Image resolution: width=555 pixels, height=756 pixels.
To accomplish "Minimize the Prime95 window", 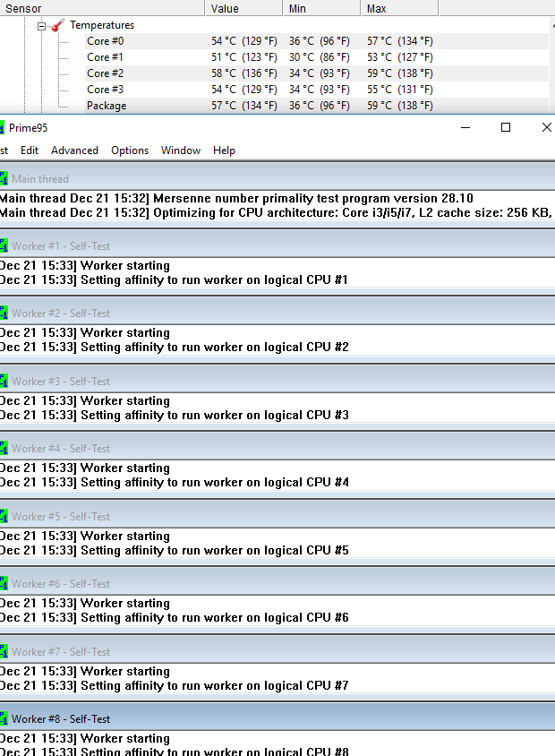I will pyautogui.click(x=465, y=128).
